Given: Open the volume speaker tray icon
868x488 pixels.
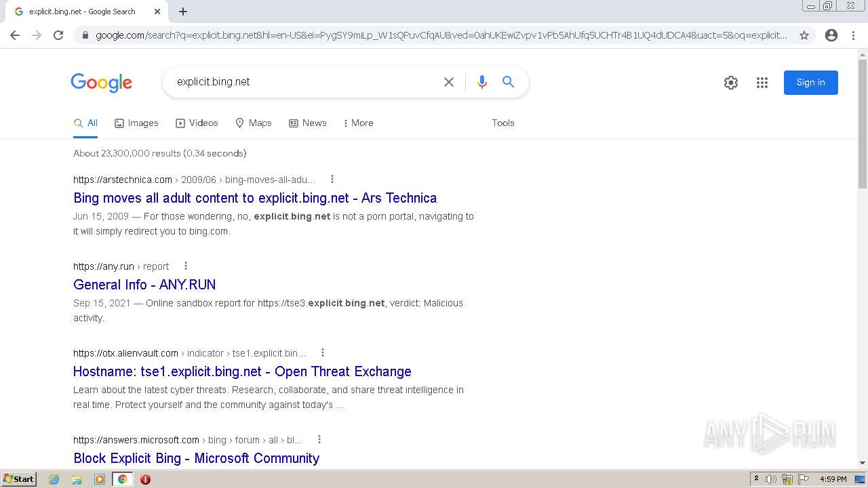Looking at the screenshot, I should click(x=771, y=479).
